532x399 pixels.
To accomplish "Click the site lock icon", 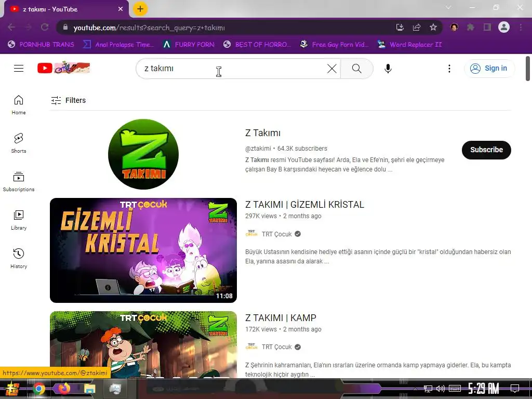I will point(65,27).
